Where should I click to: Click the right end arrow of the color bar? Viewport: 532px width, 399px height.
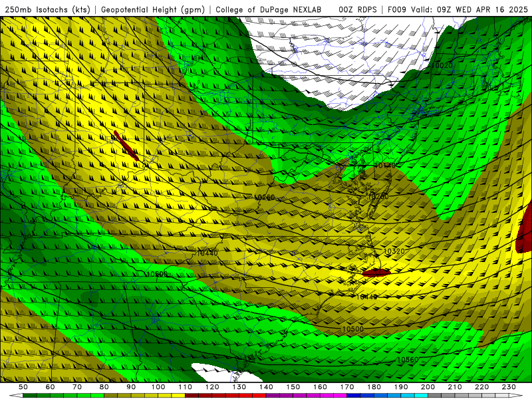point(516,395)
